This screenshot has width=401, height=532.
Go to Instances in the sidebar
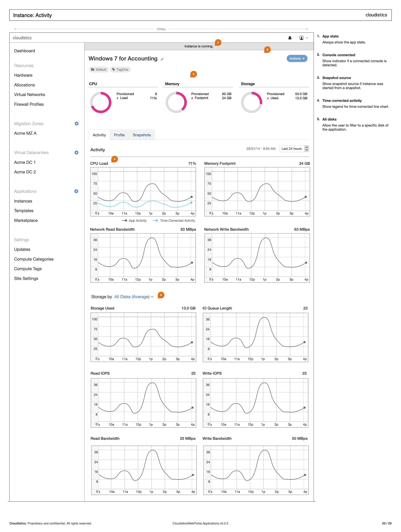tap(23, 201)
